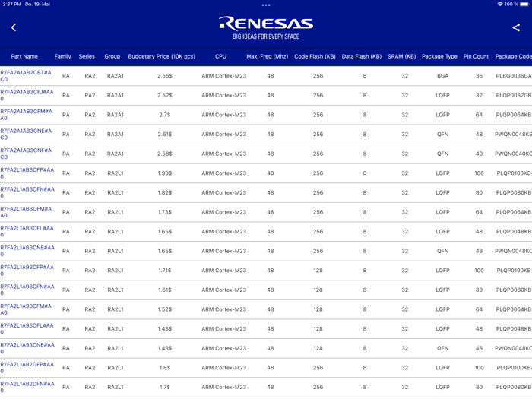Open part R7FA2L1AB3CFP#AA0
Screen dimensions: 532x399
pos(27,173)
